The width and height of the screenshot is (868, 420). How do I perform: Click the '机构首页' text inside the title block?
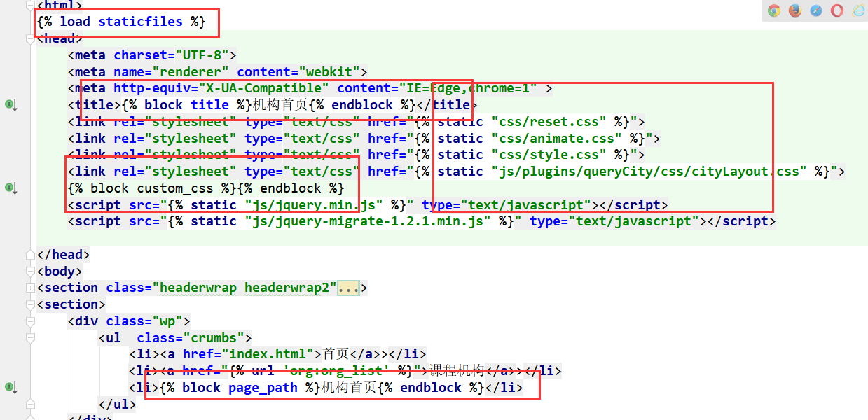pyautogui.click(x=280, y=105)
